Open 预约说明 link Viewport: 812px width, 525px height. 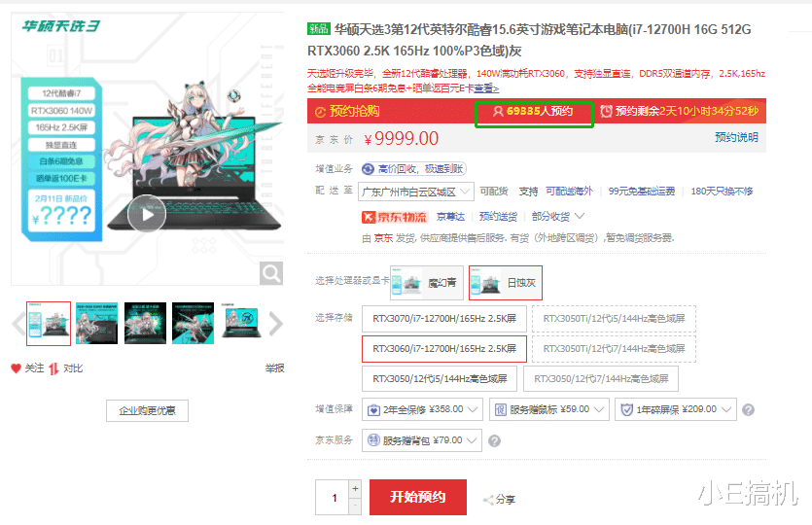point(736,137)
